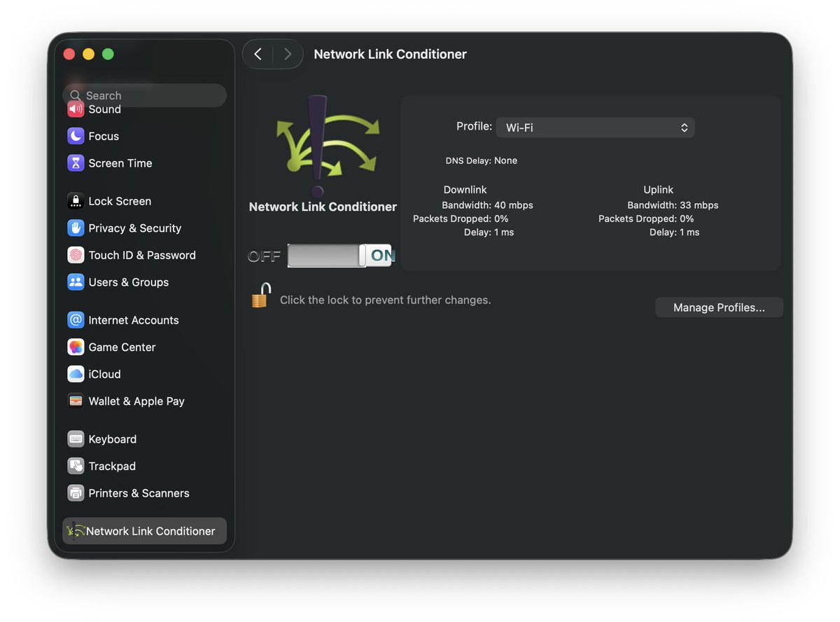840x622 pixels.
Task: Click the 'DNS Delay: None' text
Action: (x=482, y=160)
